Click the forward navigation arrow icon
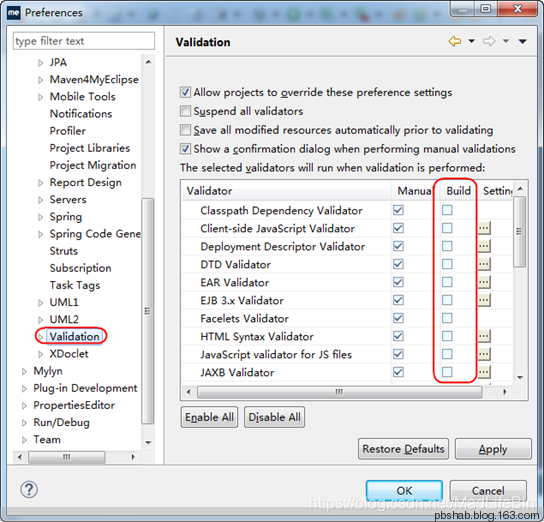This screenshot has width=544, height=522. click(x=489, y=41)
